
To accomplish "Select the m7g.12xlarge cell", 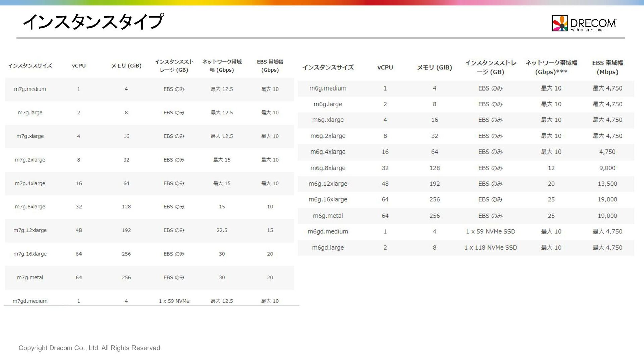I will click(x=30, y=230).
